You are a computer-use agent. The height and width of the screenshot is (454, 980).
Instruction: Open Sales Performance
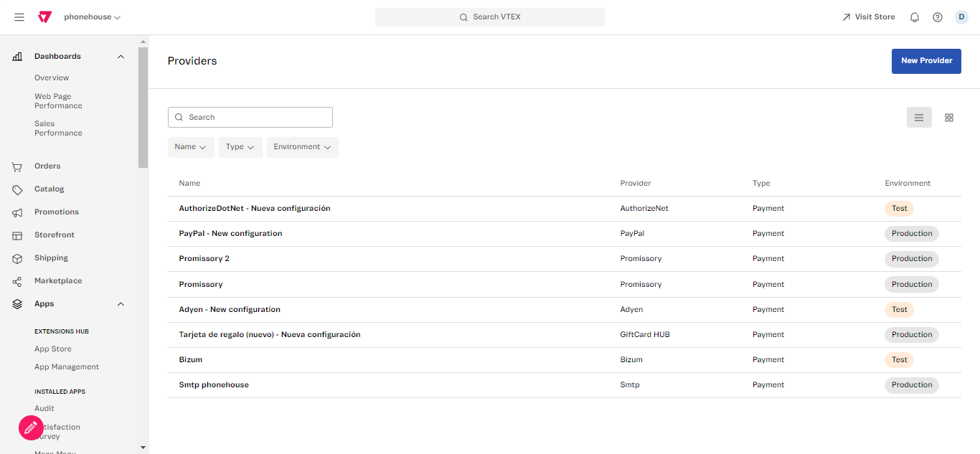coord(58,128)
